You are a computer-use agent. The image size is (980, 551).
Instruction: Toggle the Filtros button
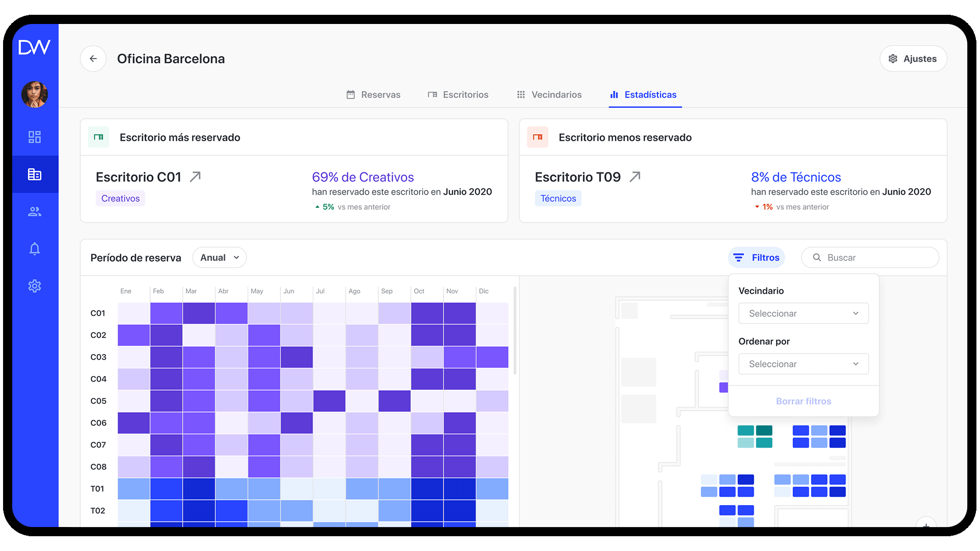756,258
